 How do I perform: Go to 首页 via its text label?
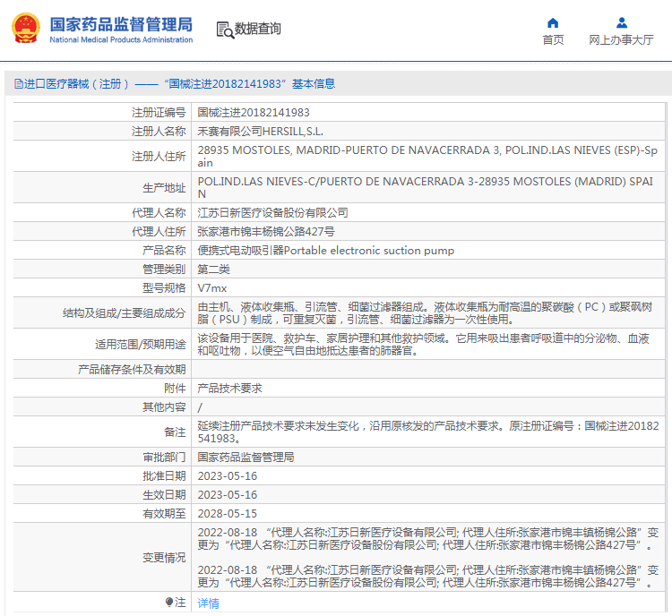(x=553, y=40)
